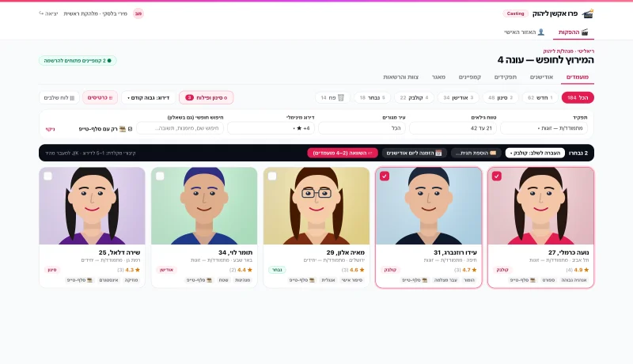Click the self-tape tag on עידו רוזנברג's card
This screenshot has width=633, height=364.
pyautogui.click(x=414, y=280)
